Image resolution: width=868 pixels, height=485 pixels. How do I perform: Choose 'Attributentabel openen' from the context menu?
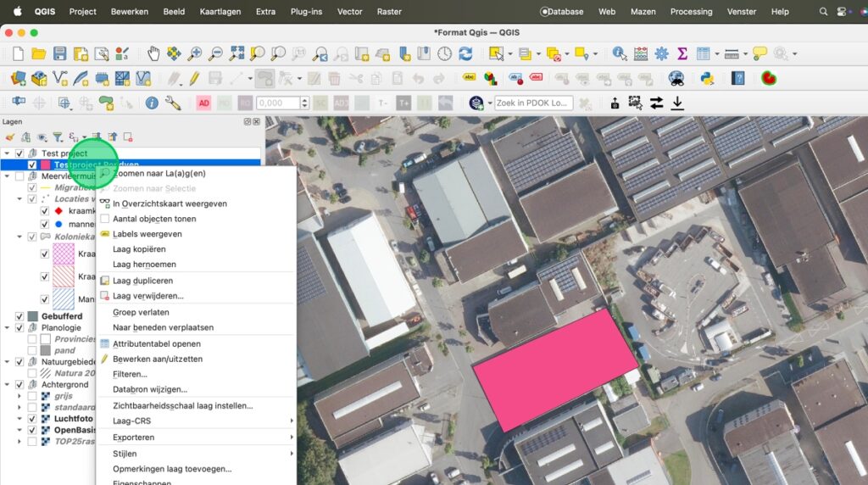[x=156, y=344]
